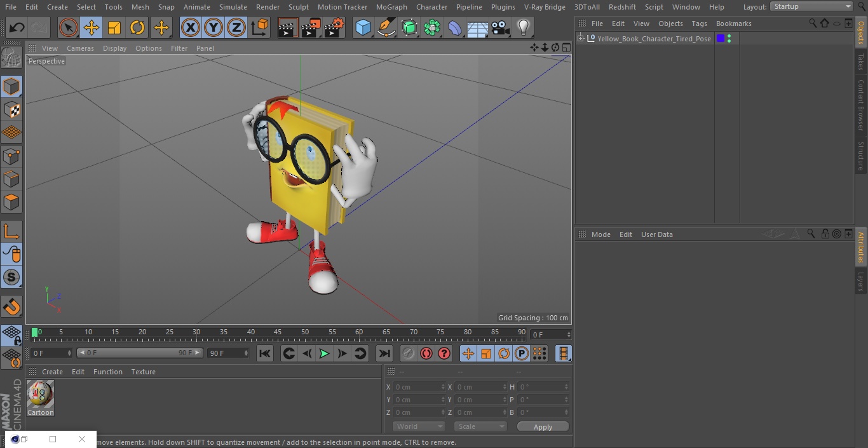Toggle position keyframe recording
Image resolution: width=868 pixels, height=448 pixels.
click(468, 353)
